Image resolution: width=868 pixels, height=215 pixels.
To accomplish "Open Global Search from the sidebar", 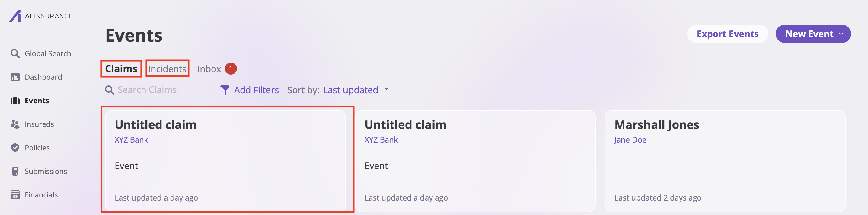I will 15,53.
